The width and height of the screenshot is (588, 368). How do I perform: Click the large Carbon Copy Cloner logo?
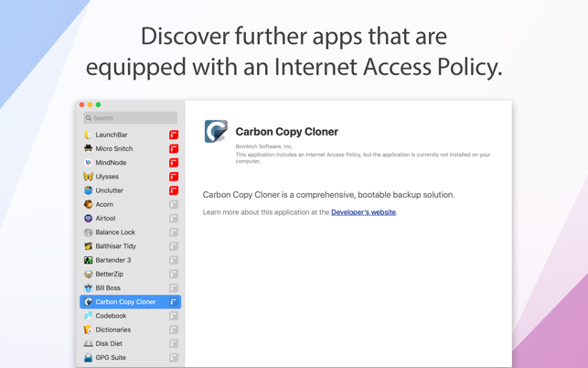click(216, 131)
